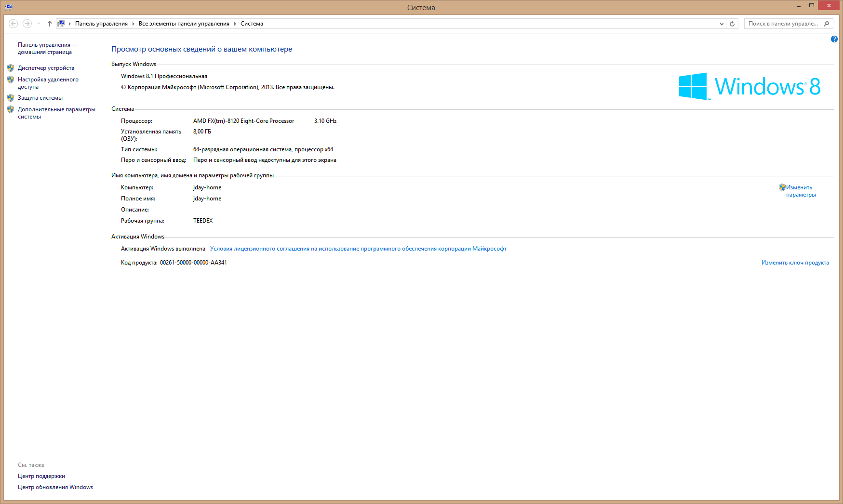Click Изменить ключ продукта
Image resolution: width=843 pixels, height=504 pixels.
click(x=795, y=263)
